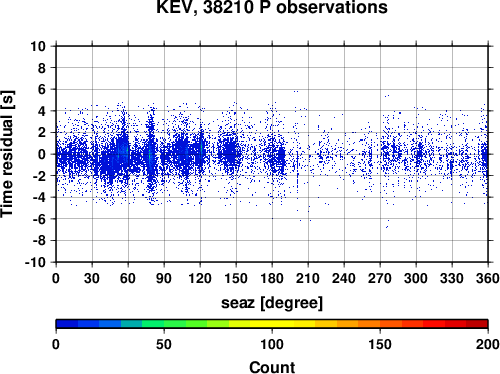Click the 'seaz [degree]' x-axis label
The width and height of the screenshot is (500, 374).
(272, 303)
